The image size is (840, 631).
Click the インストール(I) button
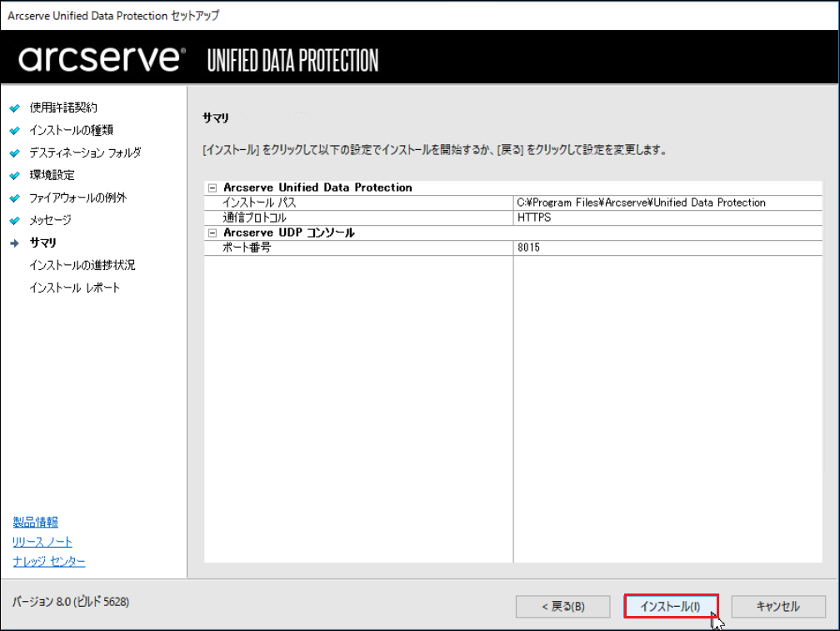point(671,606)
